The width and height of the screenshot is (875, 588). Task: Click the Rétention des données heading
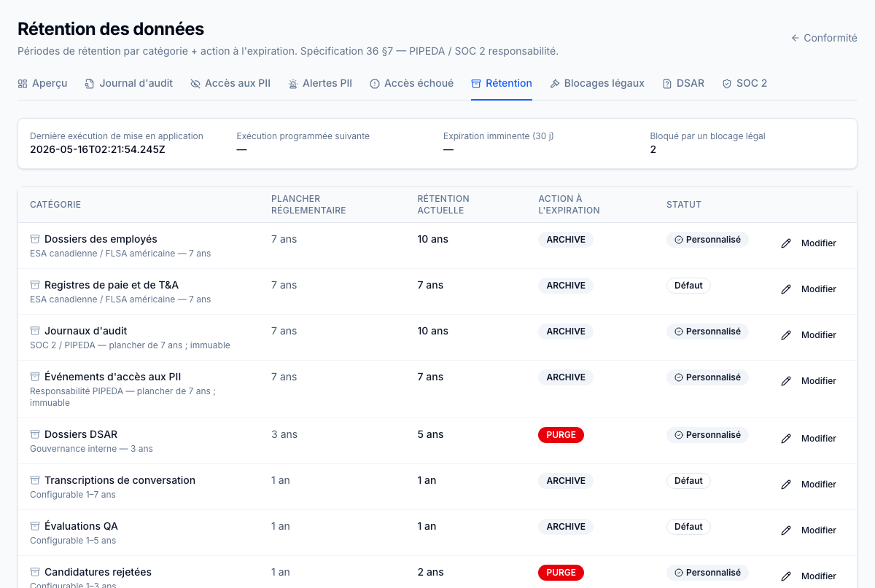coord(111,29)
